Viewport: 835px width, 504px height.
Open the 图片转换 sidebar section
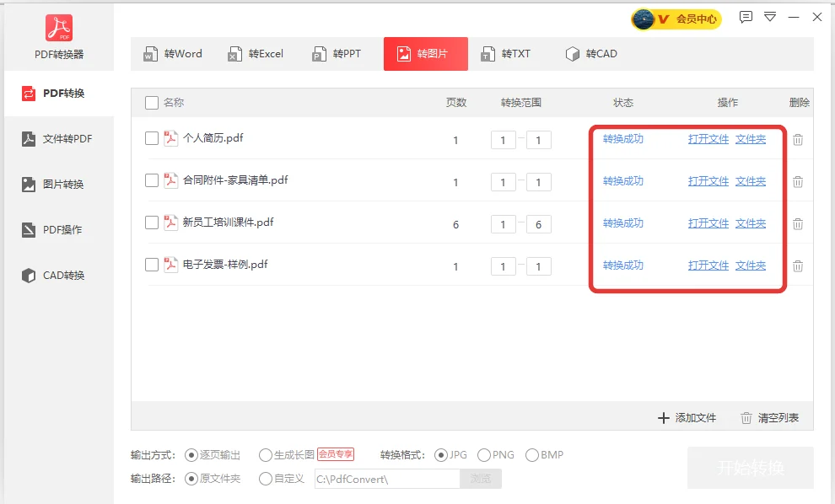pos(59,184)
